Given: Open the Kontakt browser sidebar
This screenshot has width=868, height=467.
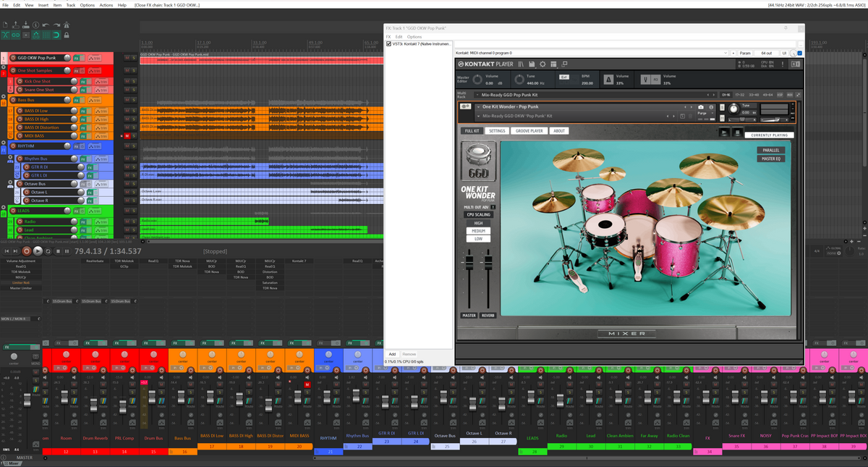Looking at the screenshot, I should (522, 64).
